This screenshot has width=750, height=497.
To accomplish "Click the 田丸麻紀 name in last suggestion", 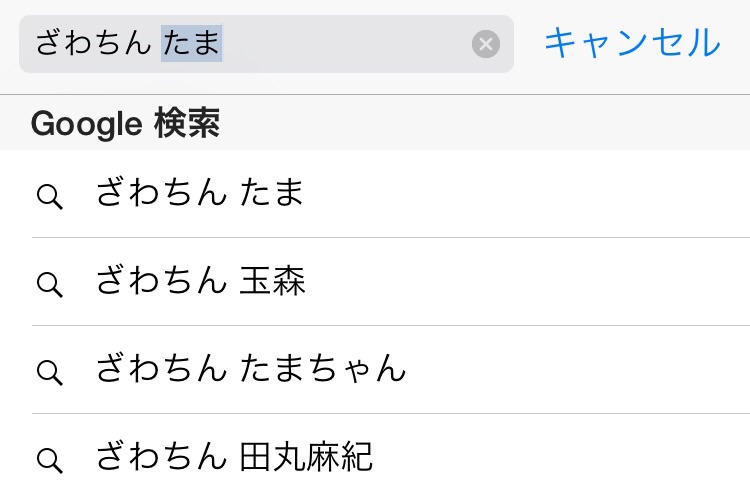I will pyautogui.click(x=306, y=457).
